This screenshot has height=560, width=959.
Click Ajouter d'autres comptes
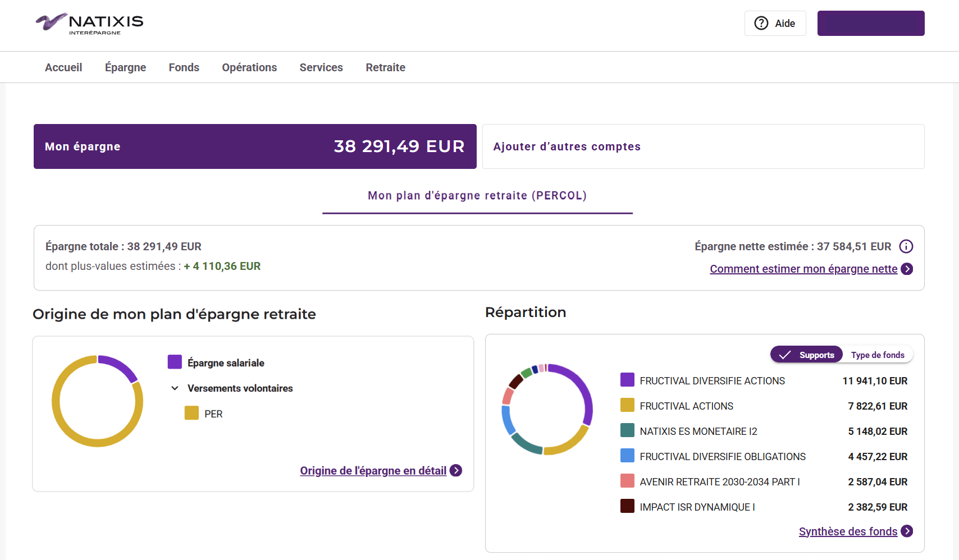pyautogui.click(x=567, y=146)
